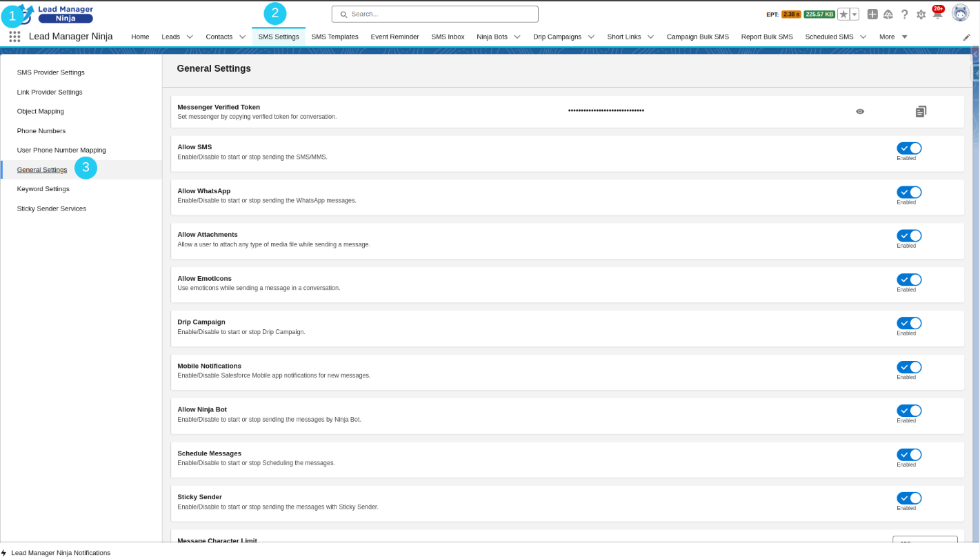Switch off Allow Emoticons
The image size is (980, 557).
click(909, 280)
